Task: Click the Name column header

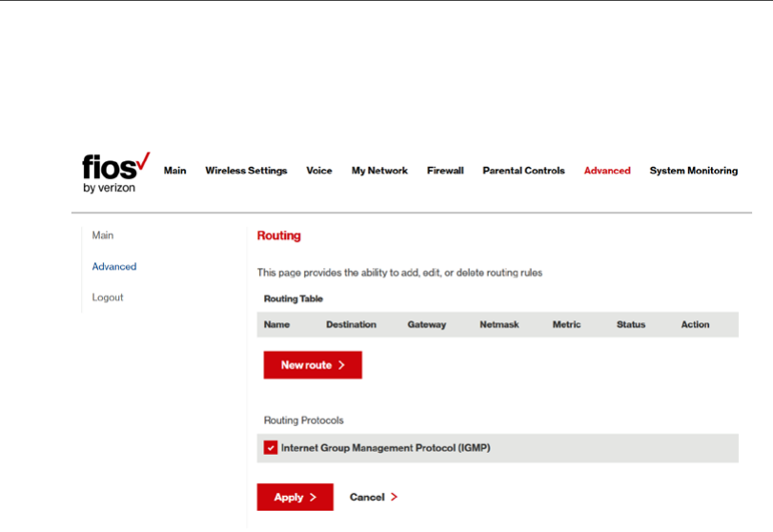Action: (x=276, y=324)
